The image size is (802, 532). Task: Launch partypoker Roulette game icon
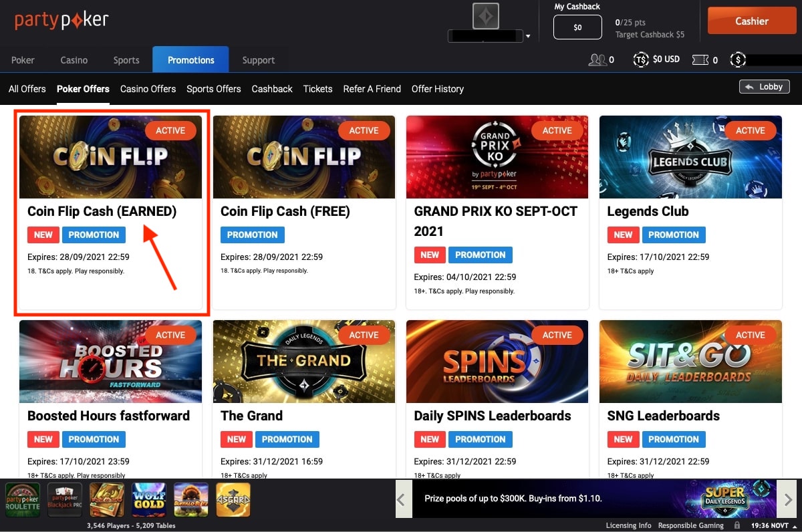pos(23,500)
